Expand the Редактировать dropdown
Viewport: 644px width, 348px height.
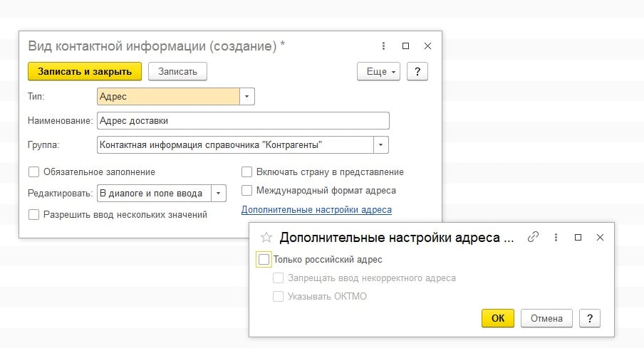pyautogui.click(x=219, y=193)
